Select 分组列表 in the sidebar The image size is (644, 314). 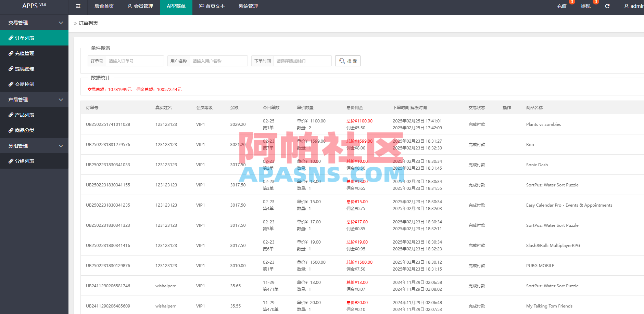(x=24, y=161)
